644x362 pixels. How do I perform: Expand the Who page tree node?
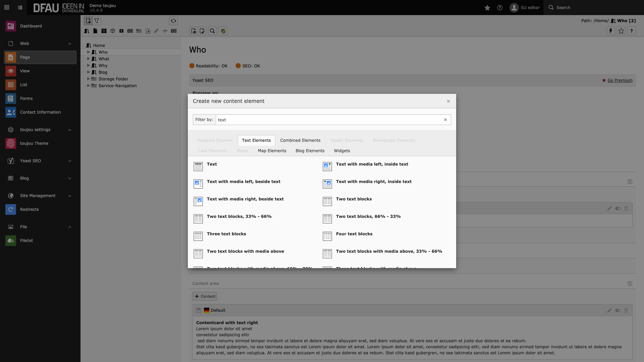click(x=89, y=52)
